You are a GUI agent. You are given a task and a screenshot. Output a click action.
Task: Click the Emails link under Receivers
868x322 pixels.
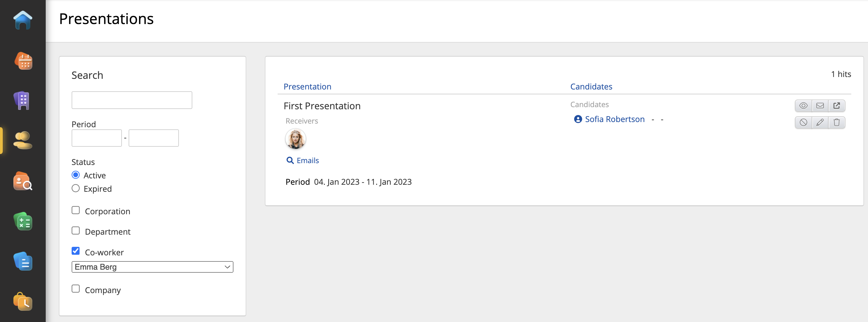click(x=307, y=160)
